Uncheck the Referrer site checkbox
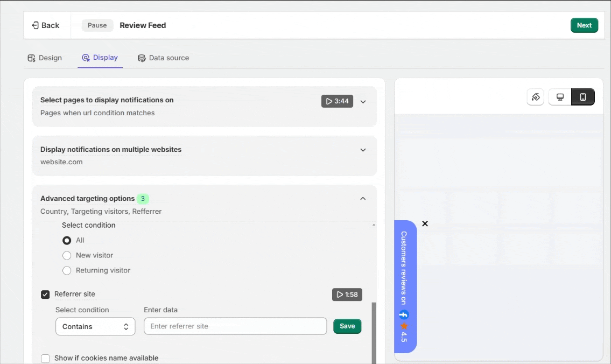The height and width of the screenshot is (364, 611). coord(45,294)
